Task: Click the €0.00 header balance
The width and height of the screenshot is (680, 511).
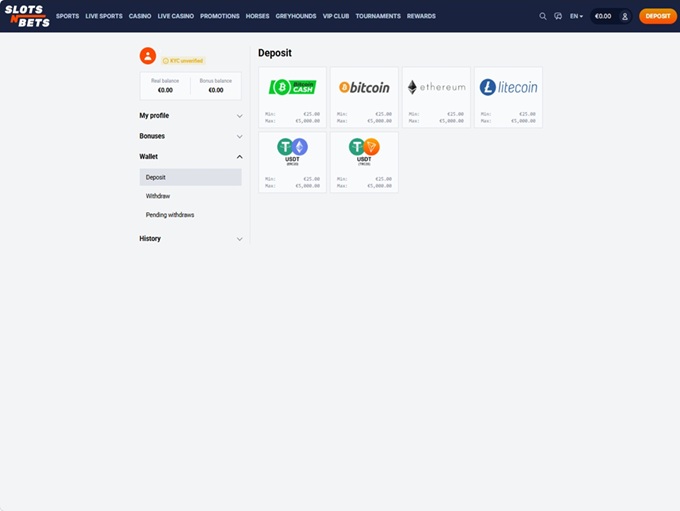Action: pyautogui.click(x=603, y=16)
